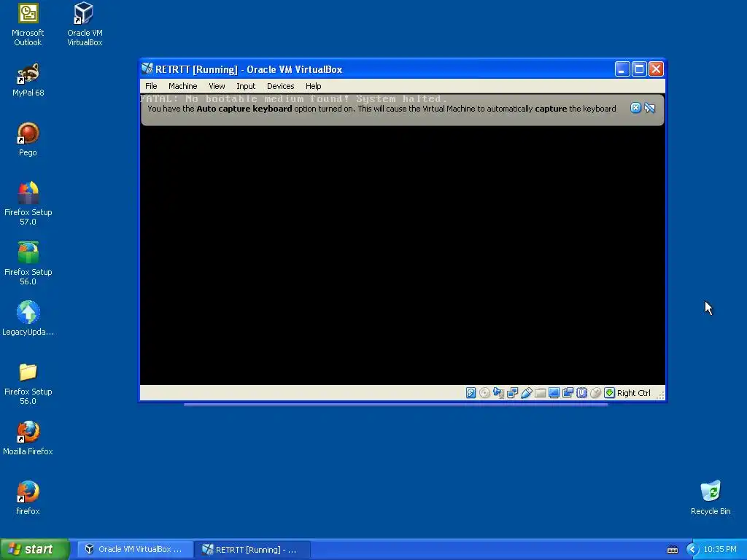Open the Help menu

click(314, 86)
